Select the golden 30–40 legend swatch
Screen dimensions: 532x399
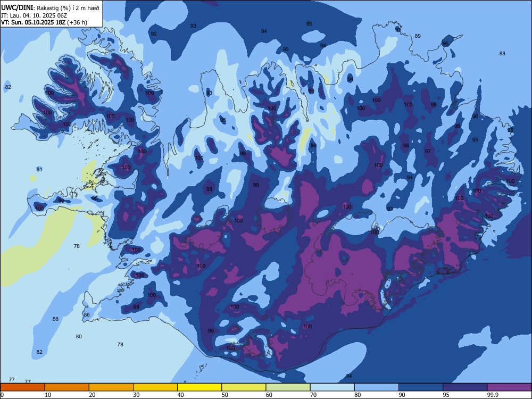click(x=155, y=387)
